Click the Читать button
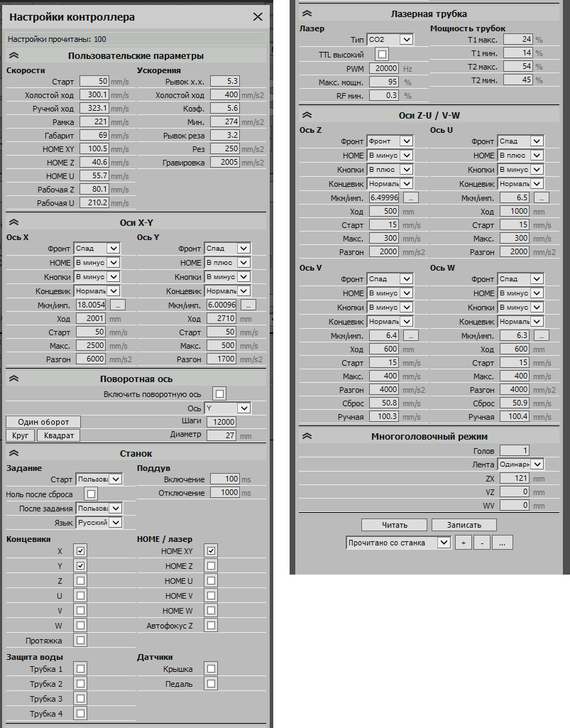The image size is (570, 728). [x=394, y=525]
